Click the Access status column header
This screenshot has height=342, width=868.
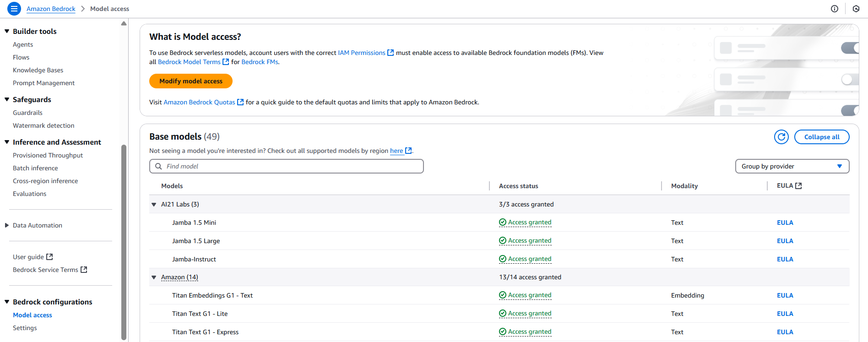click(x=518, y=186)
